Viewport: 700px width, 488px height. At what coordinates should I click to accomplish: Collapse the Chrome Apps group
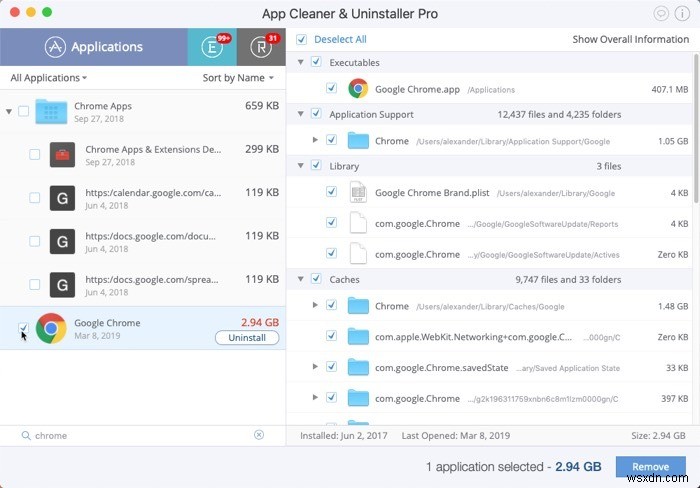(9, 111)
